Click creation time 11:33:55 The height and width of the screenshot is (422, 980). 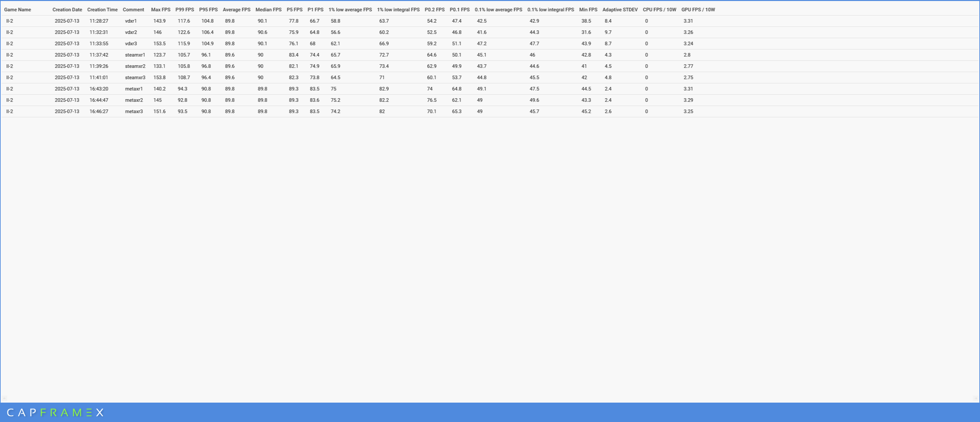(x=99, y=43)
